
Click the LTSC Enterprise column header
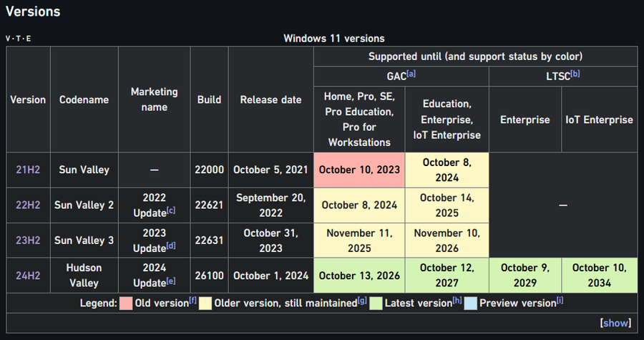tap(525, 120)
